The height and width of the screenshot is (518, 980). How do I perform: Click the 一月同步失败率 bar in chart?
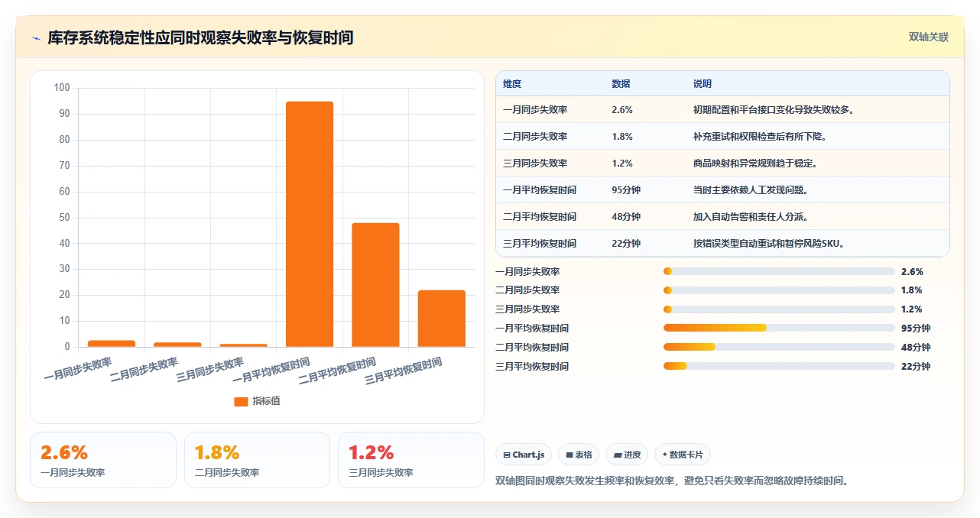112,344
